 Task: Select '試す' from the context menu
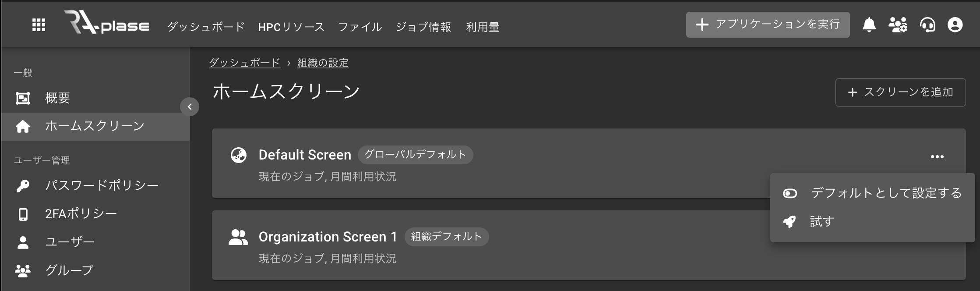pyautogui.click(x=821, y=222)
